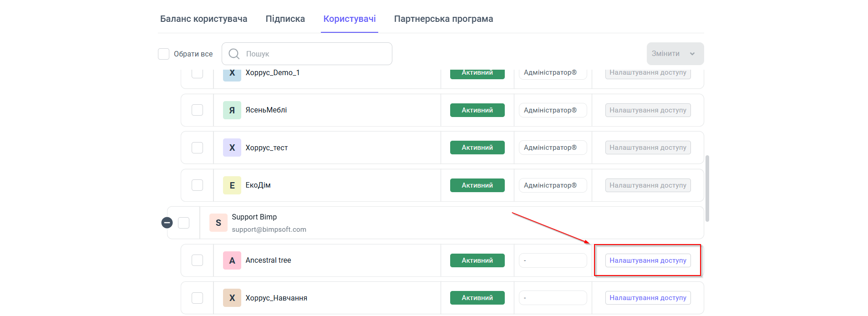Click Активний status for ЕкоДім
Viewport: 868px width, 316px height.
coord(477,185)
